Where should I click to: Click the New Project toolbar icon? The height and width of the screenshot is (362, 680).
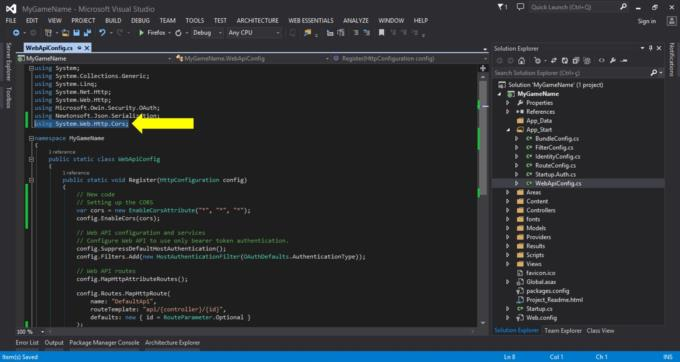tap(49, 33)
